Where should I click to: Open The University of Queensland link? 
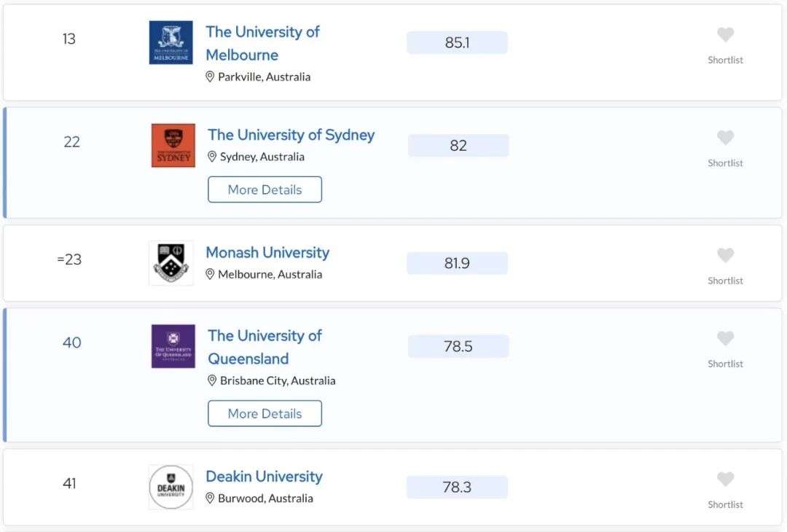[265, 347]
